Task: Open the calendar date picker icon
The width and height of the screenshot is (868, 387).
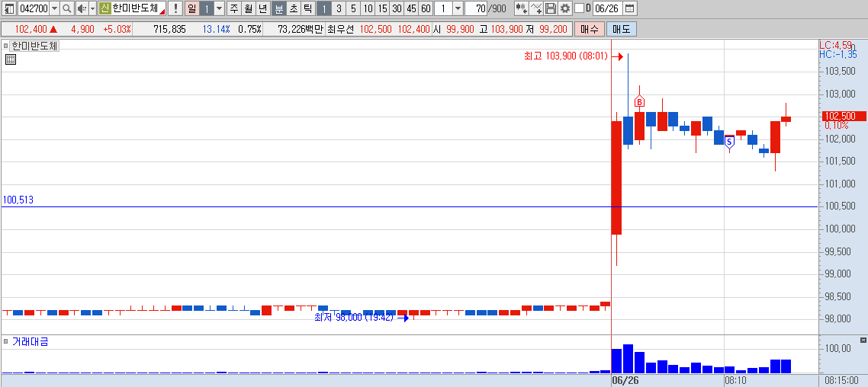Action: [x=630, y=8]
